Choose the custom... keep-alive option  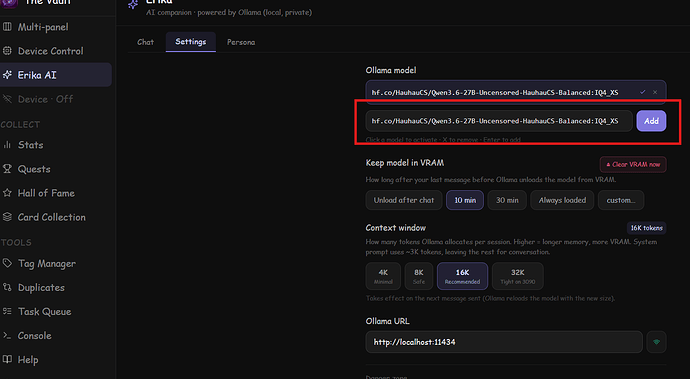[621, 200]
